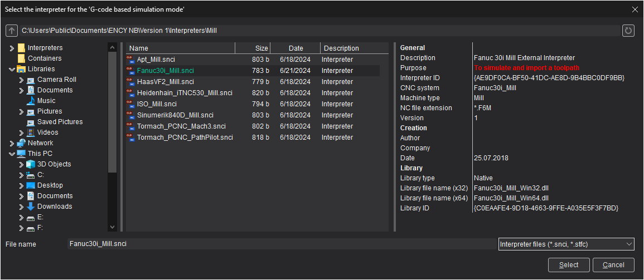Viewport: 644px width, 280px height.
Task: Click the folder path address bar
Action: 318,31
